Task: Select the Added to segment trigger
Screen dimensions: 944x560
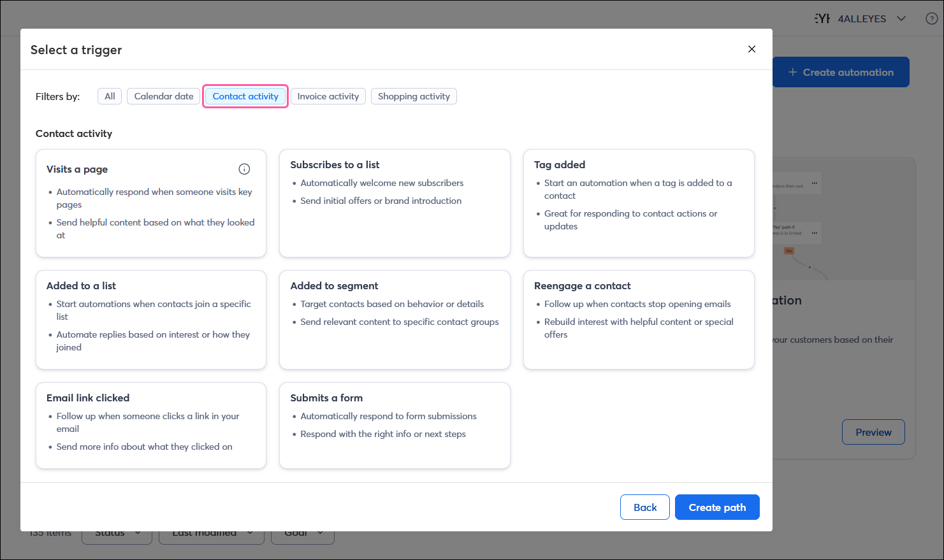Action: pyautogui.click(x=394, y=320)
